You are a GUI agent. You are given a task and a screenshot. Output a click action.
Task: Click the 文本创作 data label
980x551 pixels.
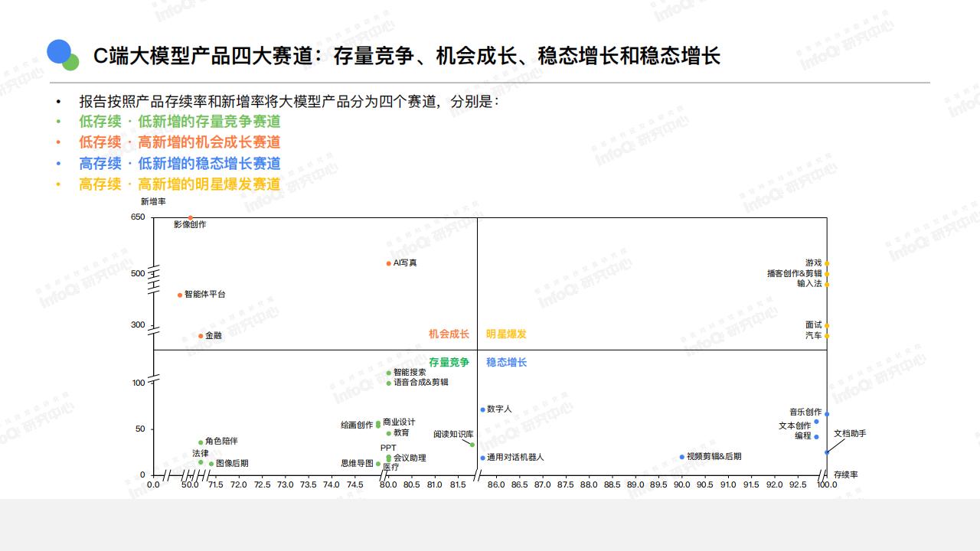tap(795, 426)
